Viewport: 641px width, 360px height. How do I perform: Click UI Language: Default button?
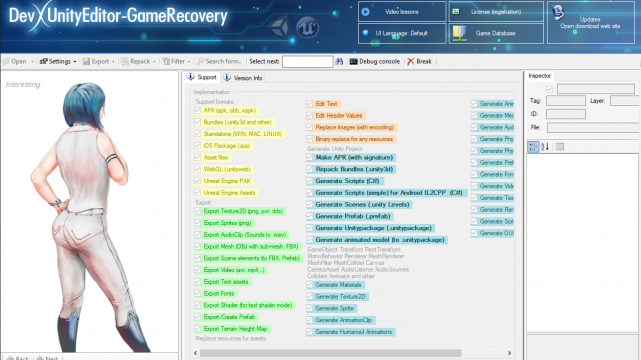(x=402, y=33)
